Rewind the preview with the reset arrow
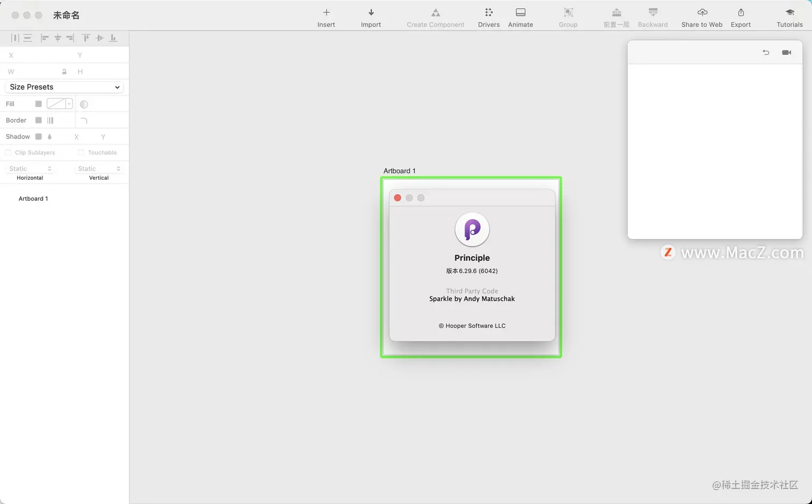The width and height of the screenshot is (812, 504). click(x=766, y=52)
